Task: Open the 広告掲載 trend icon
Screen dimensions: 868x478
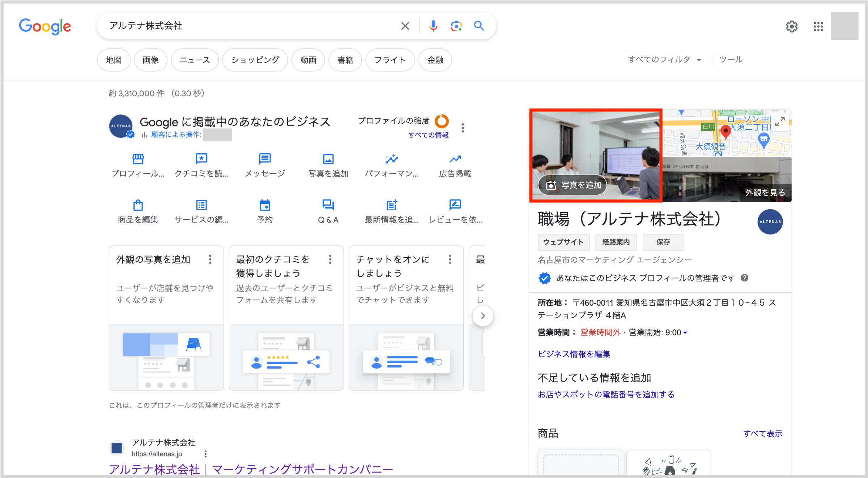Action: [x=455, y=159]
